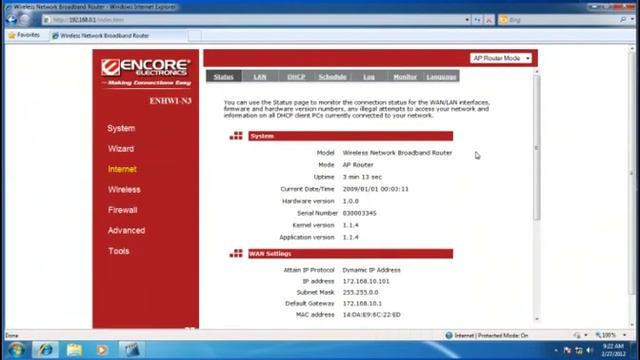Refresh the page with the reload icon
Viewport: 640px width, 360px height.
[477, 20]
